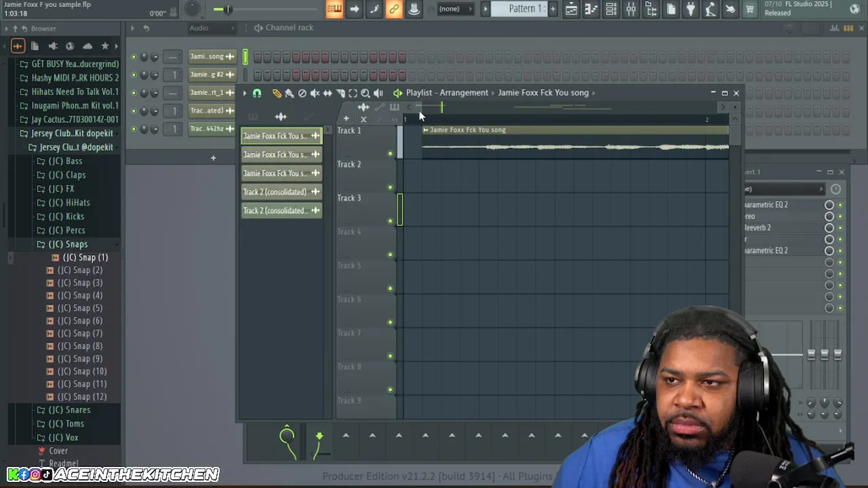Screen dimensions: 868x488
Task: Open the Playlist view from top toolbar
Action: click(571, 9)
